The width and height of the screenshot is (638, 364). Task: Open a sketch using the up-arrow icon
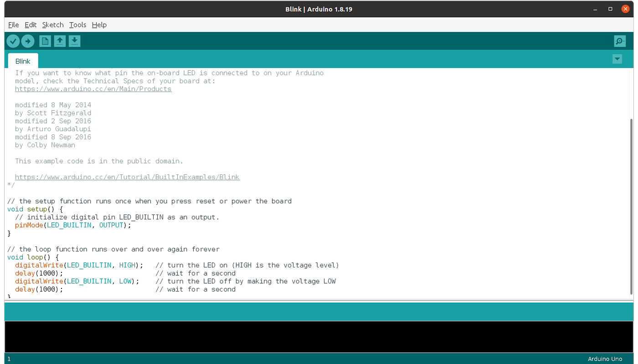[x=60, y=41]
